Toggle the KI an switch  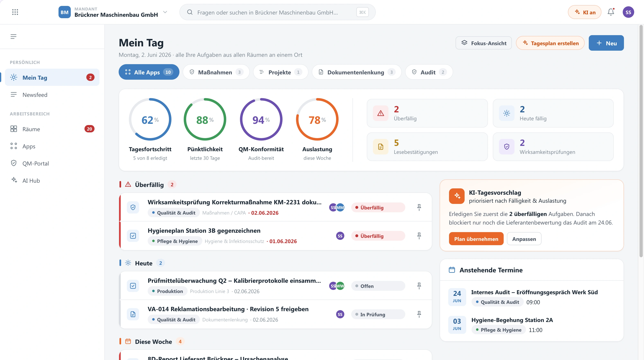point(584,12)
